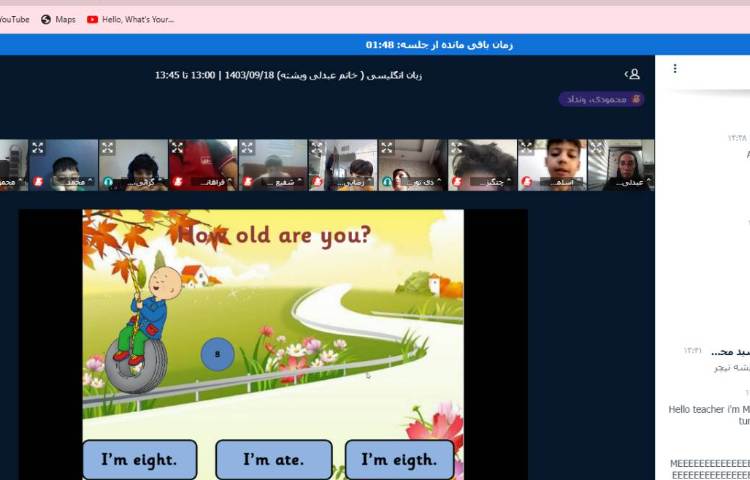Screen dimensions: 750x480
Task: Expand the شفیع participant video tile
Action: click(x=247, y=148)
